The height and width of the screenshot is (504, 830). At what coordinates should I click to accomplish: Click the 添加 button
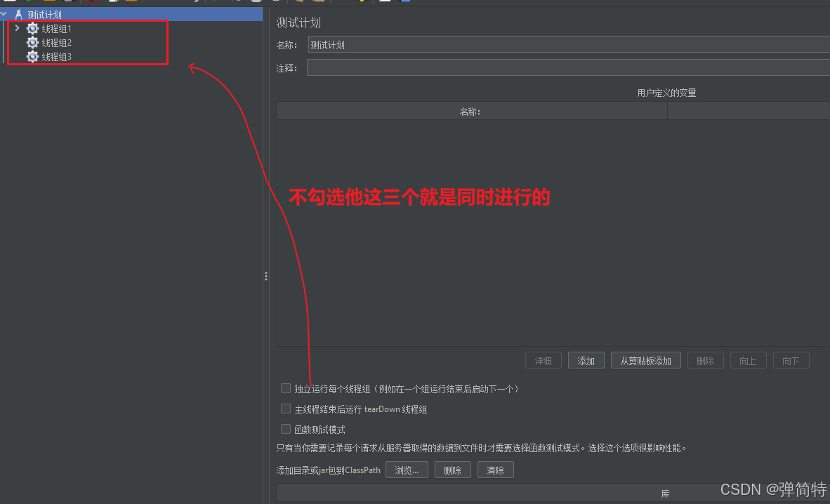[586, 360]
